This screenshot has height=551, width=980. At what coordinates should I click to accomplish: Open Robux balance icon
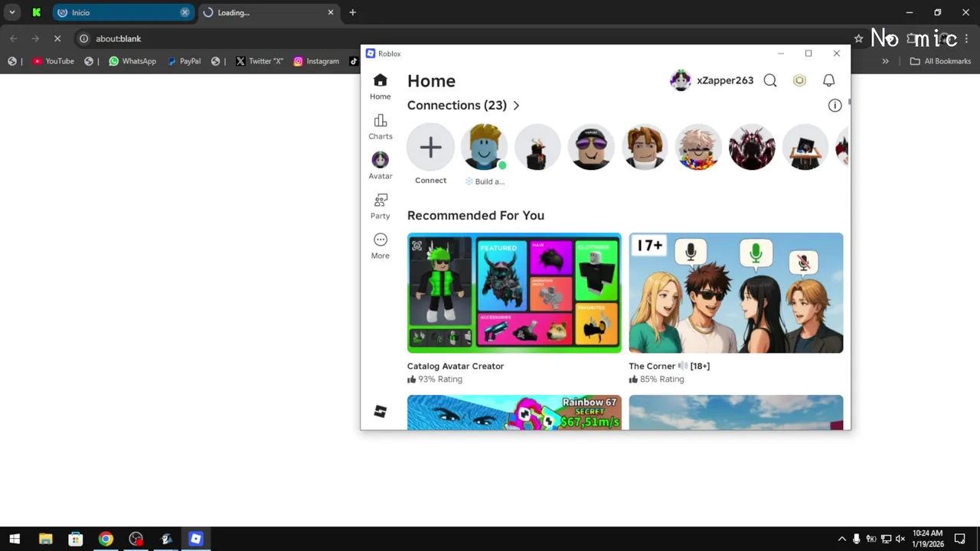click(799, 80)
